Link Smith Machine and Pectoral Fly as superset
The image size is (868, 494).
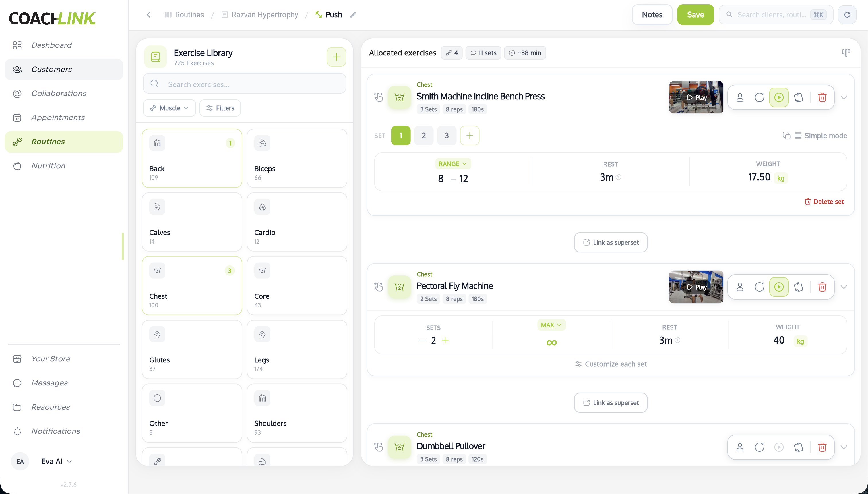[610, 242]
